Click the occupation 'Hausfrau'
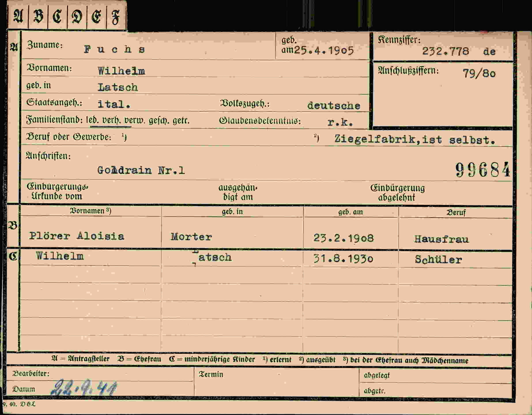The width and height of the screenshot is (532, 415). tap(441, 239)
